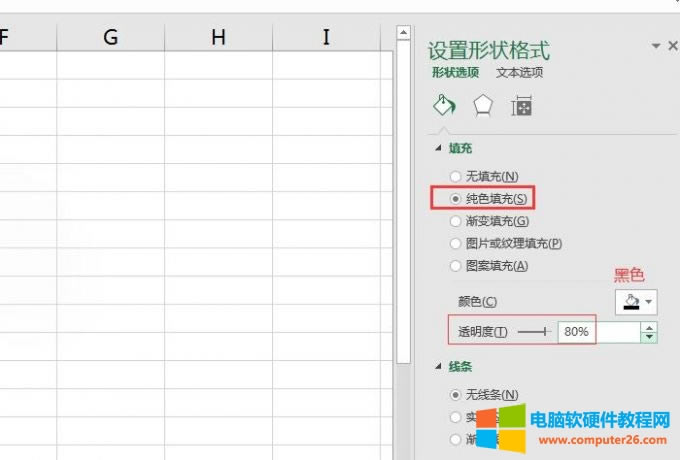Select column H header
The image size is (680, 460).
click(x=219, y=37)
